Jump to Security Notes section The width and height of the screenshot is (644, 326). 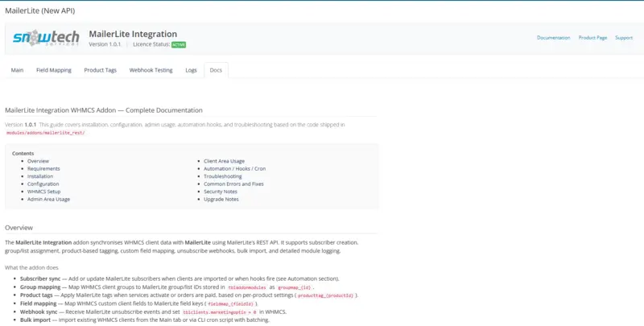point(221,192)
